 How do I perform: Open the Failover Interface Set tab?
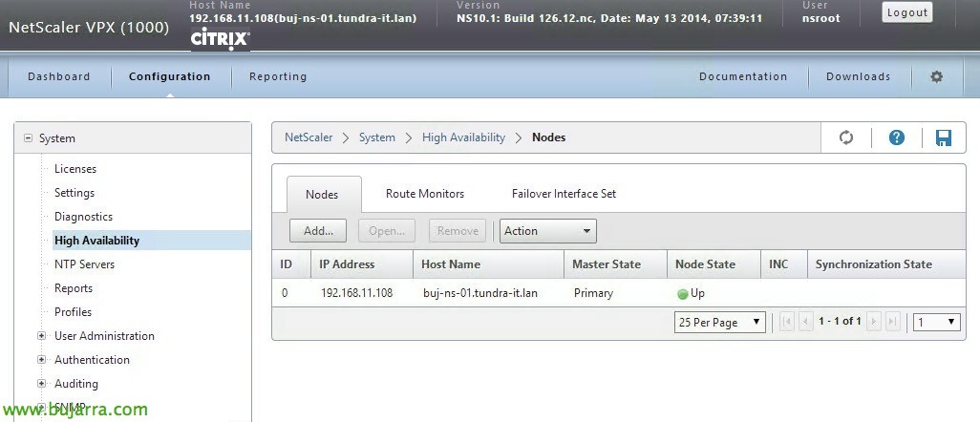(564, 194)
